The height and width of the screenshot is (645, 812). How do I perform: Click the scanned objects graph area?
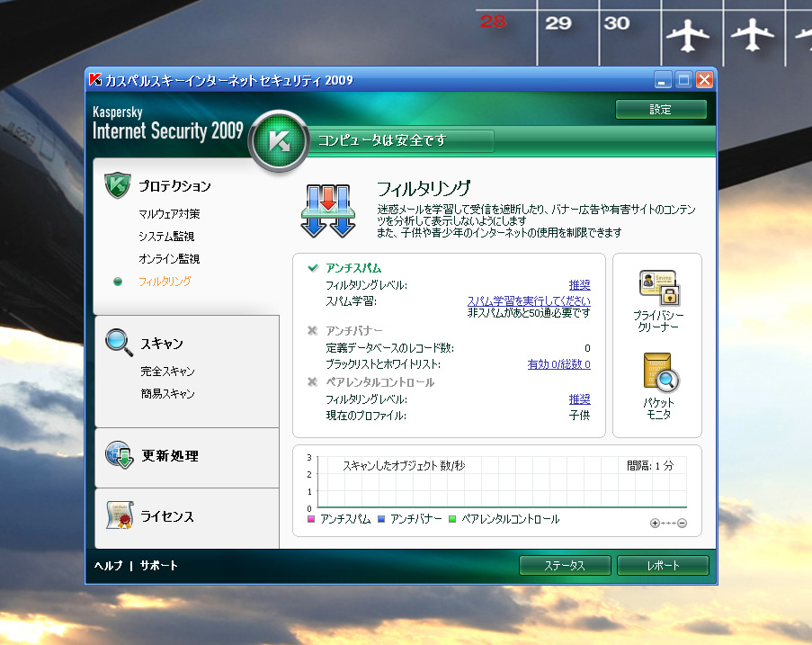point(502,482)
